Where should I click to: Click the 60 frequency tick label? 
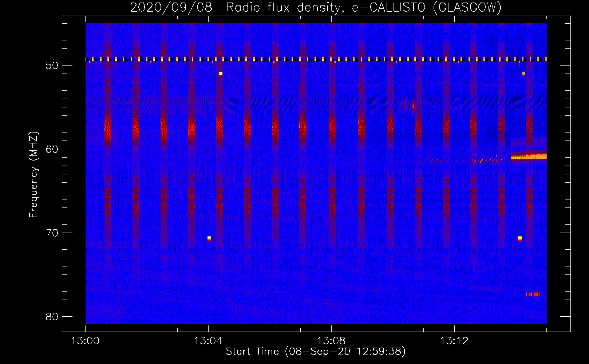[x=52, y=149]
